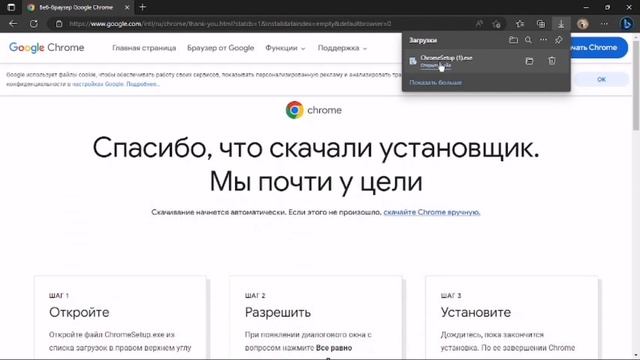
Task: Add this page to favorites with the star-plus icon
Action: tap(497, 24)
